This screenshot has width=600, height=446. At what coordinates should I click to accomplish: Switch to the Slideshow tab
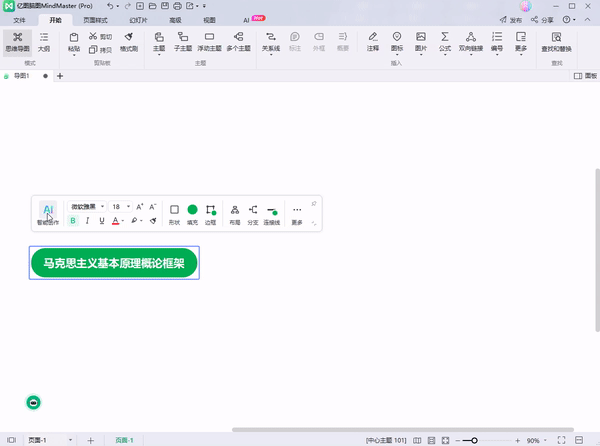pyautogui.click(x=138, y=20)
